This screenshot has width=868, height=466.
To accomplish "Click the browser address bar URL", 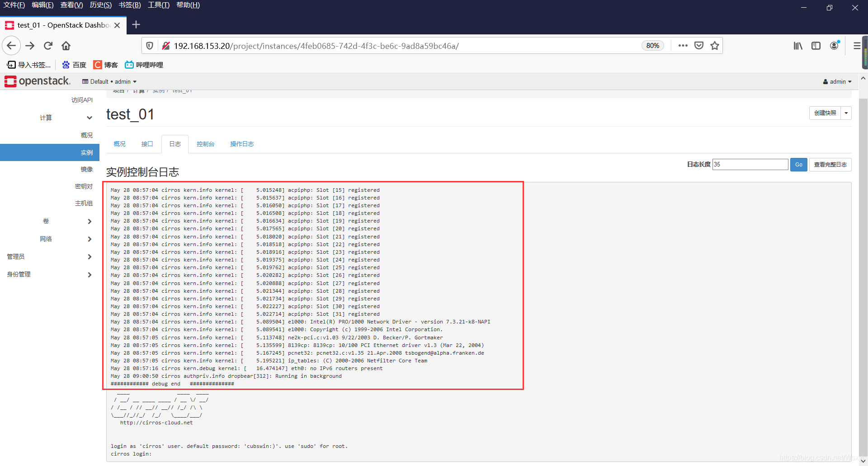I will (x=316, y=46).
